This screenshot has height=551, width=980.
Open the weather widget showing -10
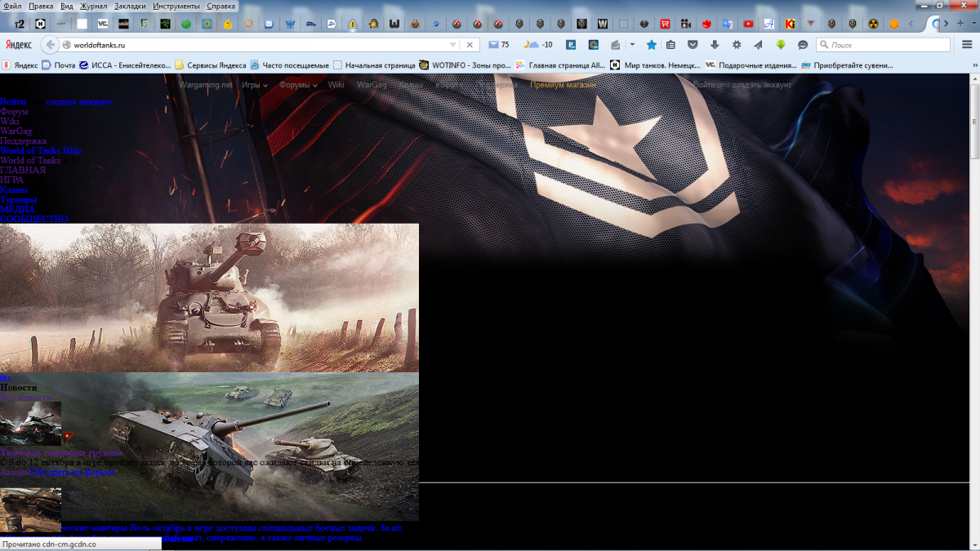tap(538, 45)
